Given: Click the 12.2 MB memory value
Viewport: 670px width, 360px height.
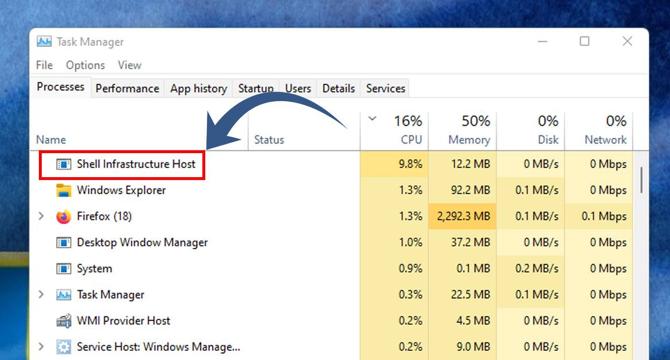Looking at the screenshot, I should 470,164.
